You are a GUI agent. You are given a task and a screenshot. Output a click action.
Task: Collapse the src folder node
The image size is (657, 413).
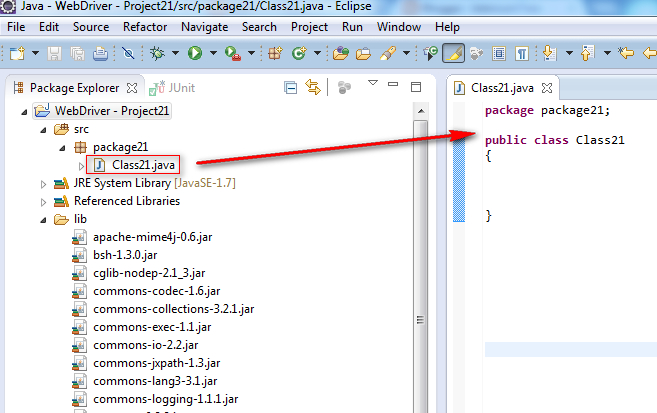pyautogui.click(x=43, y=130)
